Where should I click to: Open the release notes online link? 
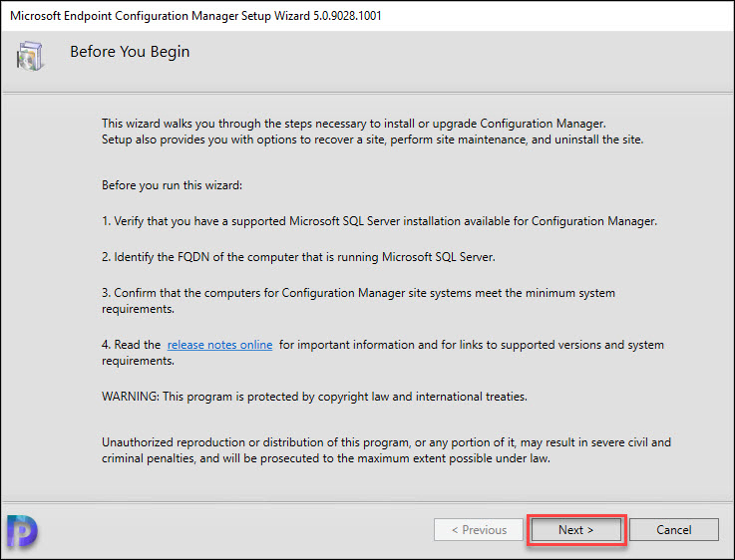(219, 345)
